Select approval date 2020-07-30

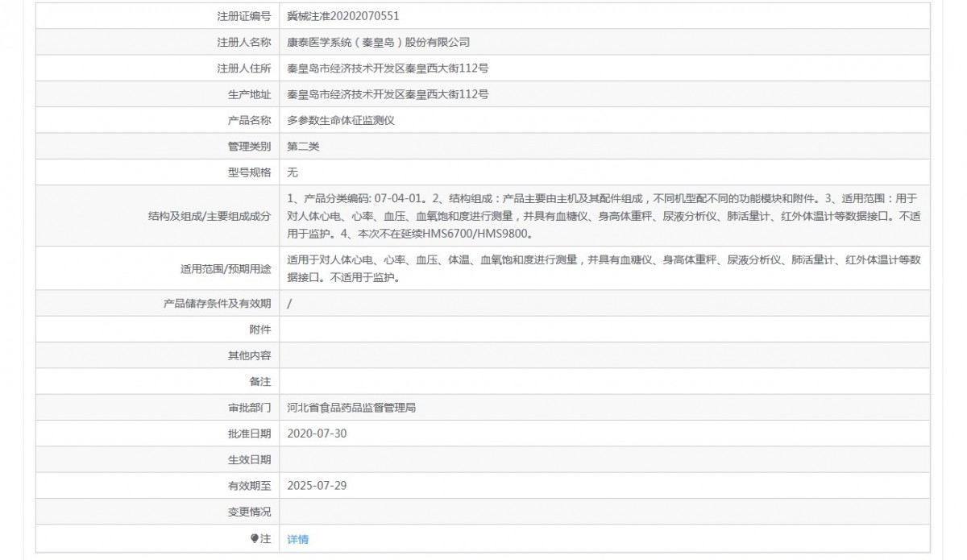(x=317, y=433)
